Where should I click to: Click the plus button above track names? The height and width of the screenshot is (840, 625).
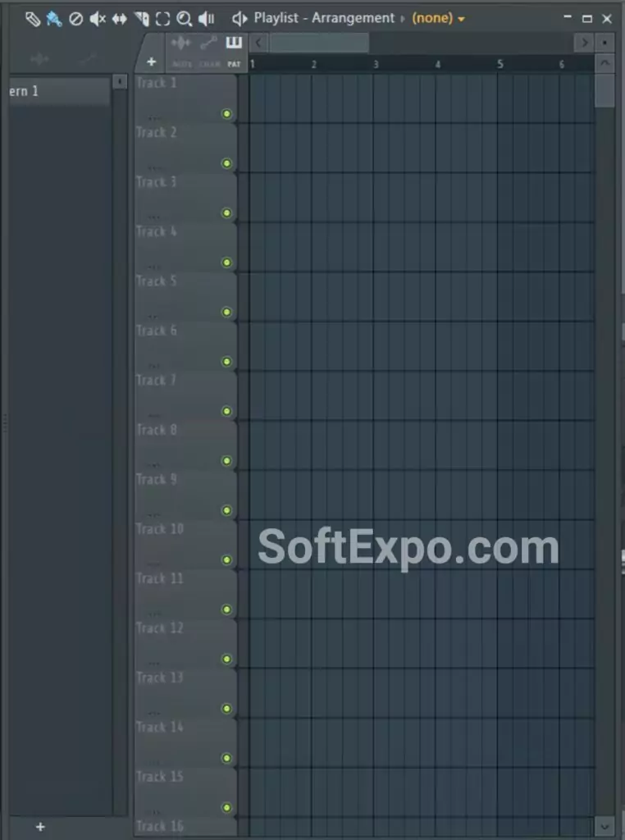(151, 62)
